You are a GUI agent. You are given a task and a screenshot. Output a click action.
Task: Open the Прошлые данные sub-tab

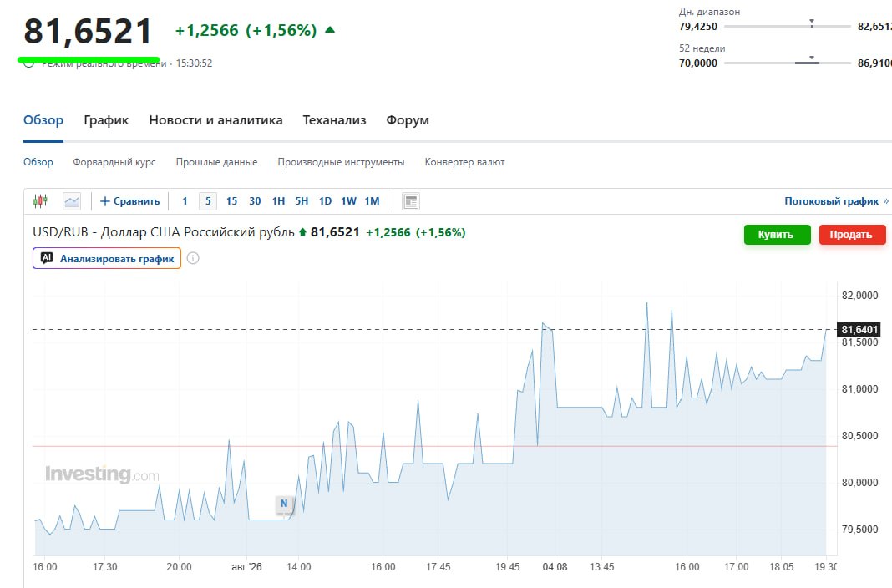[x=217, y=162]
